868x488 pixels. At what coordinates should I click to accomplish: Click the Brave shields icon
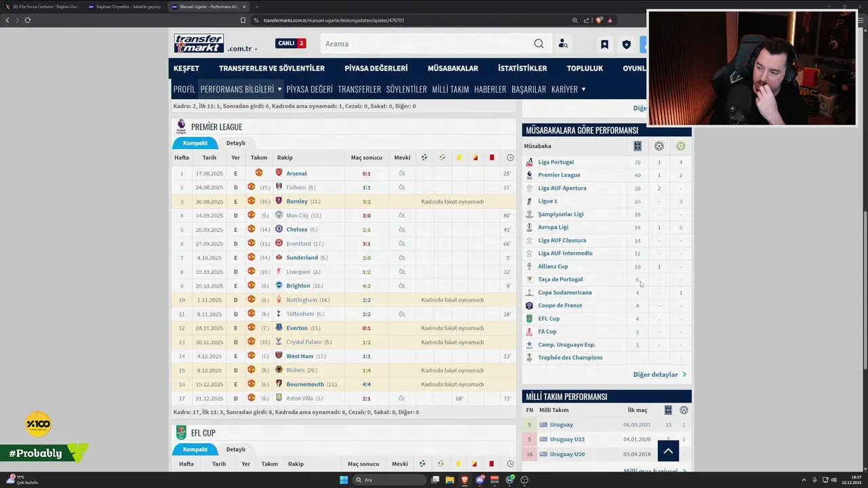599,20
